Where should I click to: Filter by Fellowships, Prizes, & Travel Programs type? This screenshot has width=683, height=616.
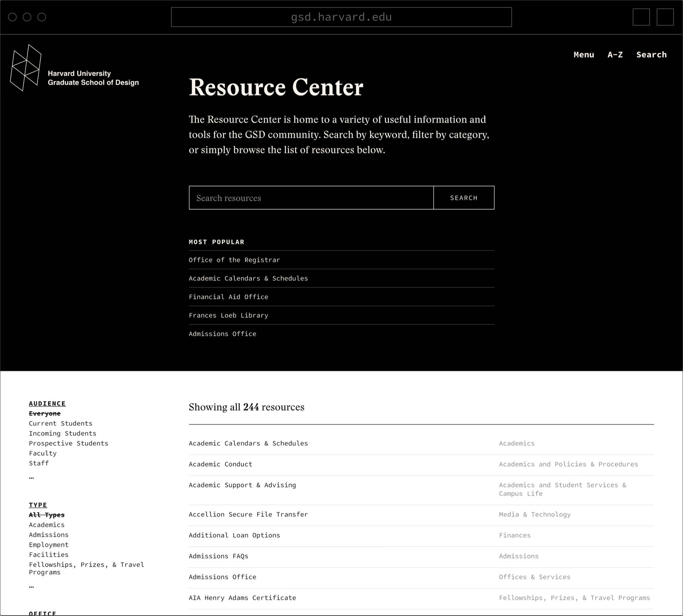86,568
